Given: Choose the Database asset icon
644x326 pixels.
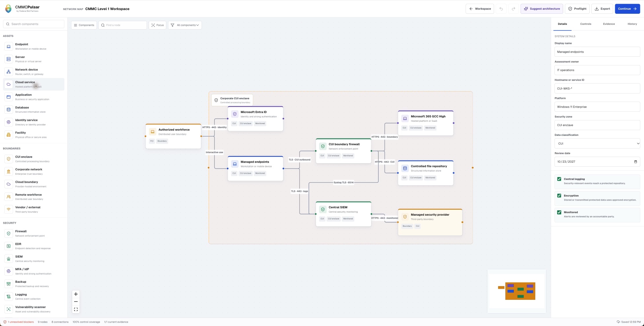Looking at the screenshot, I should pyautogui.click(x=9, y=110).
